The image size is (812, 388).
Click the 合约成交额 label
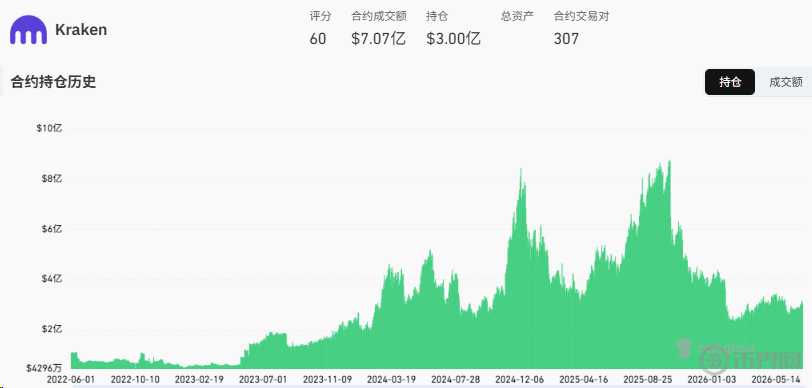(379, 16)
